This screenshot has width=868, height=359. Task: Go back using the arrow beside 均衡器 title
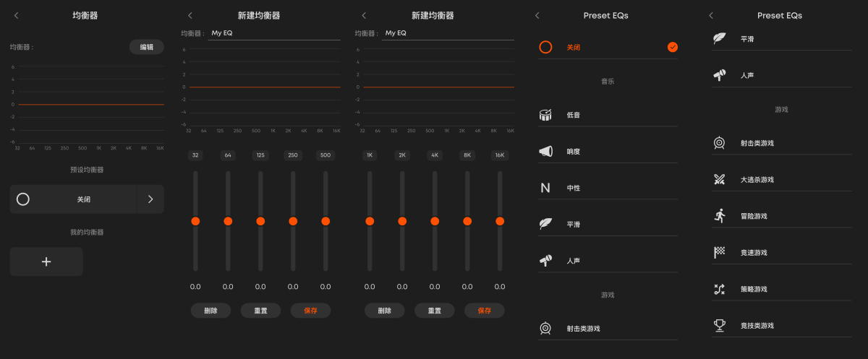[17, 15]
